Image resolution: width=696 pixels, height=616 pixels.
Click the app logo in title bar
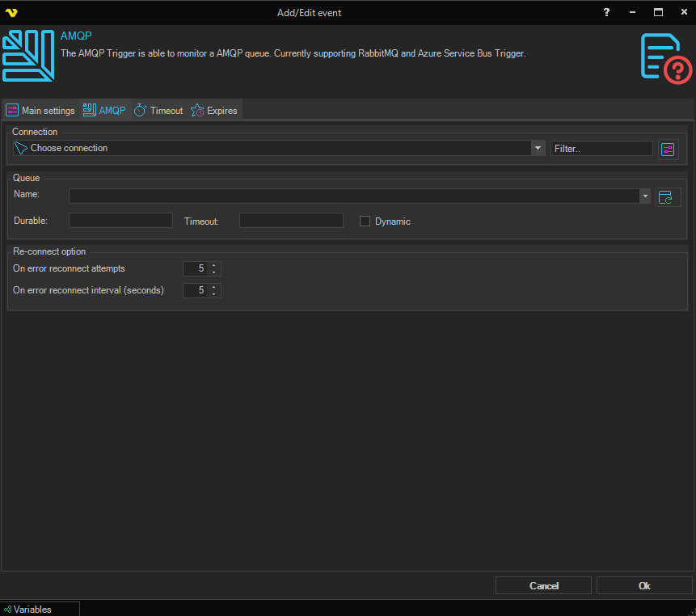[x=11, y=12]
